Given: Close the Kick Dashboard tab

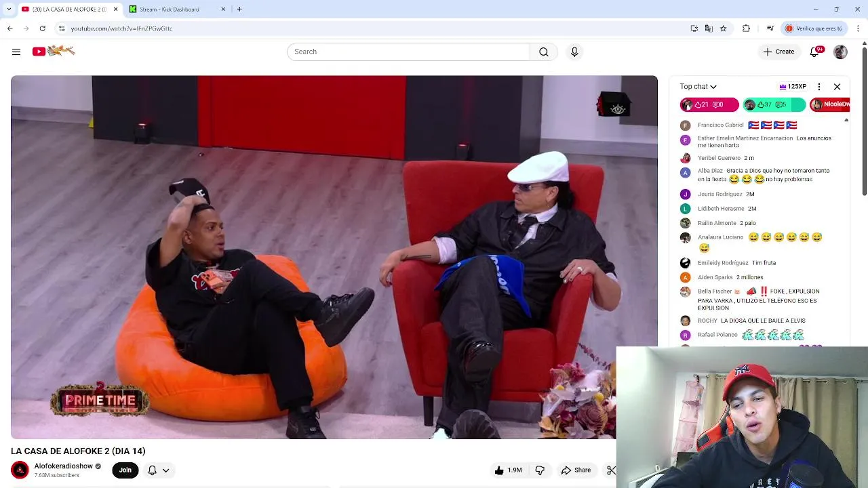Looking at the screenshot, I should (223, 9).
